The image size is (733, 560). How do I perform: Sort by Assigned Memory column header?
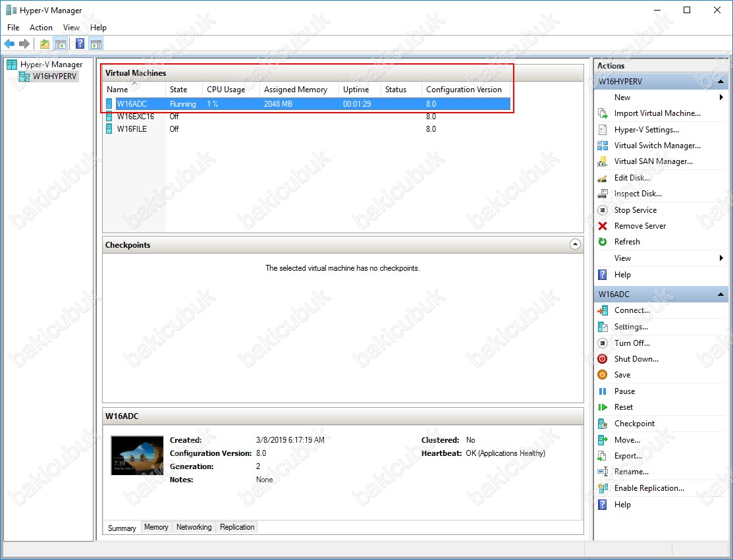299,90
